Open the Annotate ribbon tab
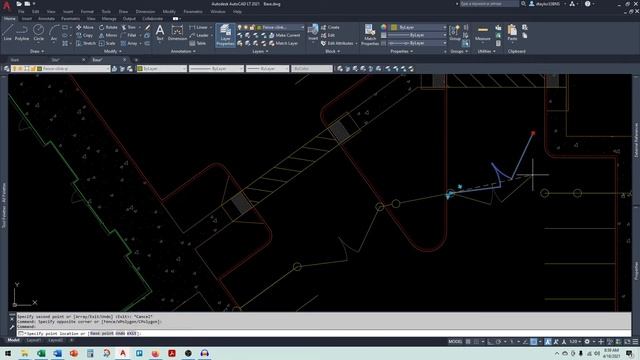The height and width of the screenshot is (360, 640). coord(46,18)
